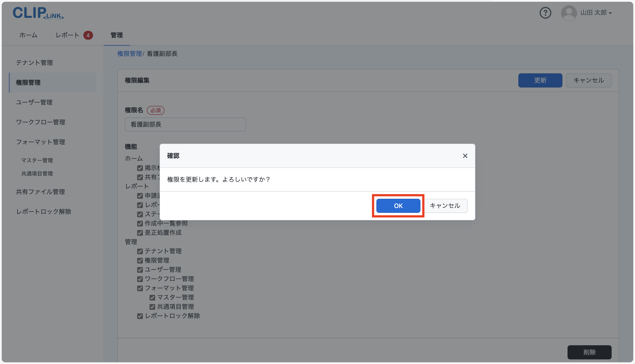Follow the 権限管理 breadcrumb link
Screen dimensions: 635x364
tap(130, 54)
